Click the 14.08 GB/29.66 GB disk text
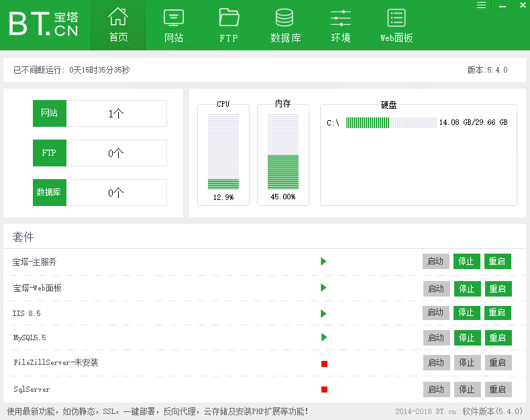 [x=473, y=122]
